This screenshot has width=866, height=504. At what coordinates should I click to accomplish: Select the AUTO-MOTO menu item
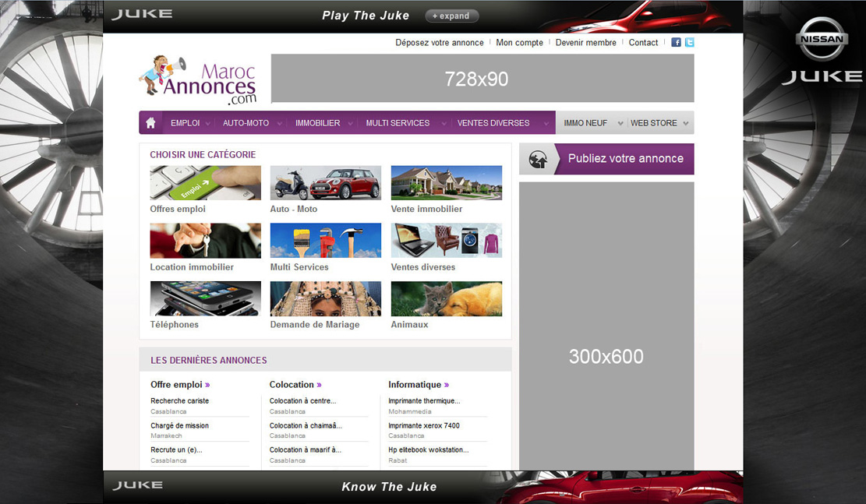[246, 123]
